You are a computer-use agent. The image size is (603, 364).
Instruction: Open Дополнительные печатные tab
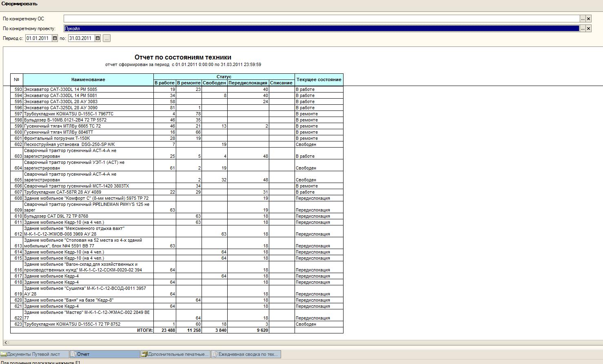pos(175,354)
